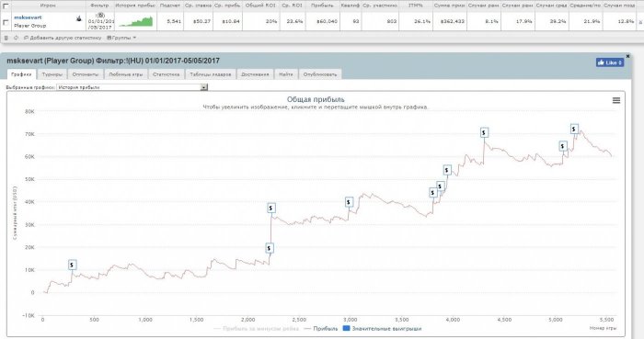Open the Статистика tab
Image resolution: width=644 pixels, height=339 pixels.
(167, 74)
